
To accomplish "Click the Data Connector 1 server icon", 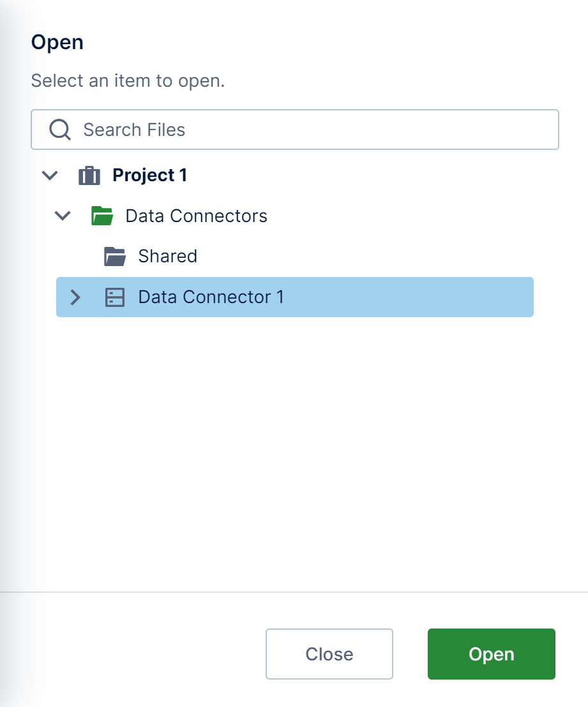I will point(115,297).
